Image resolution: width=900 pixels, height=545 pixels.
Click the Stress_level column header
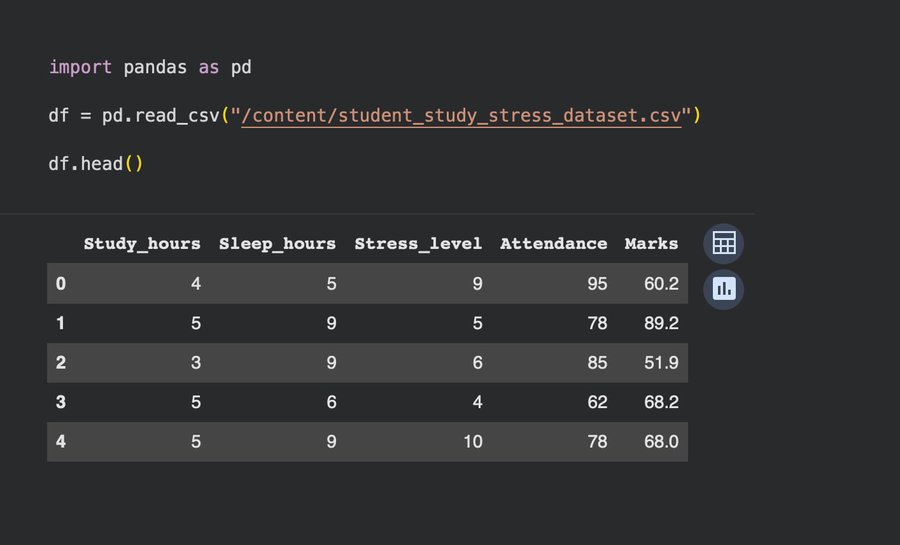(x=418, y=243)
